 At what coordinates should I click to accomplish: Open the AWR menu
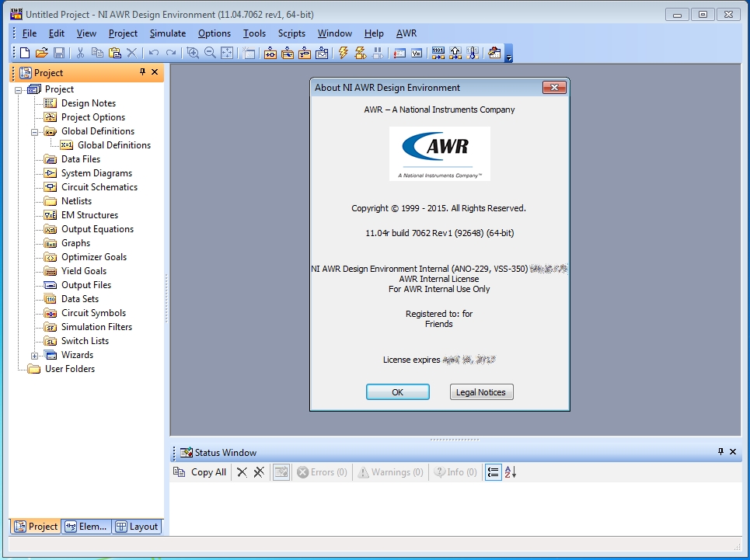coord(406,33)
